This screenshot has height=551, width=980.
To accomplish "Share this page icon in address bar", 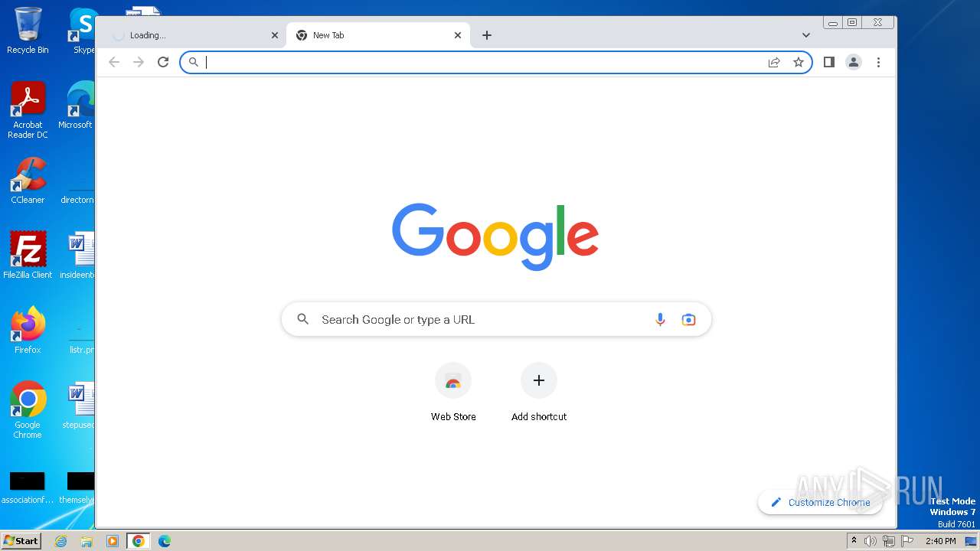I will pos(774,62).
